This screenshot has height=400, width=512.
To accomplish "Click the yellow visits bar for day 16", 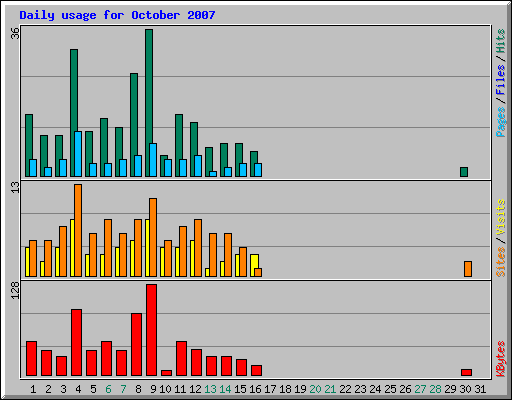I will pyautogui.click(x=254, y=261).
